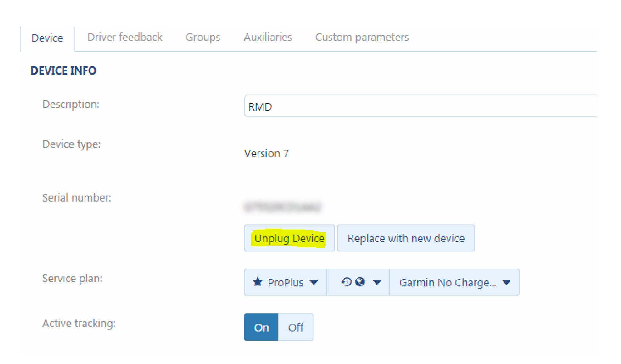
Task: Switch to the Driver feedback tab
Action: click(124, 37)
